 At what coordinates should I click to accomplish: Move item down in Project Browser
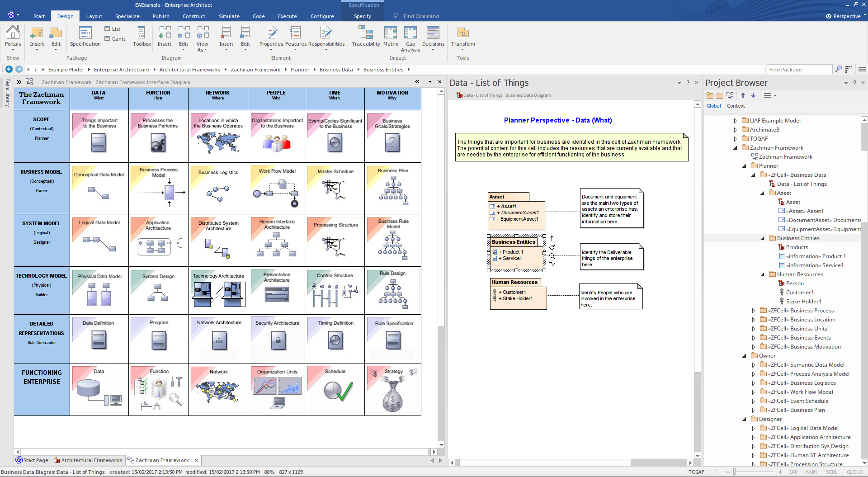point(753,95)
